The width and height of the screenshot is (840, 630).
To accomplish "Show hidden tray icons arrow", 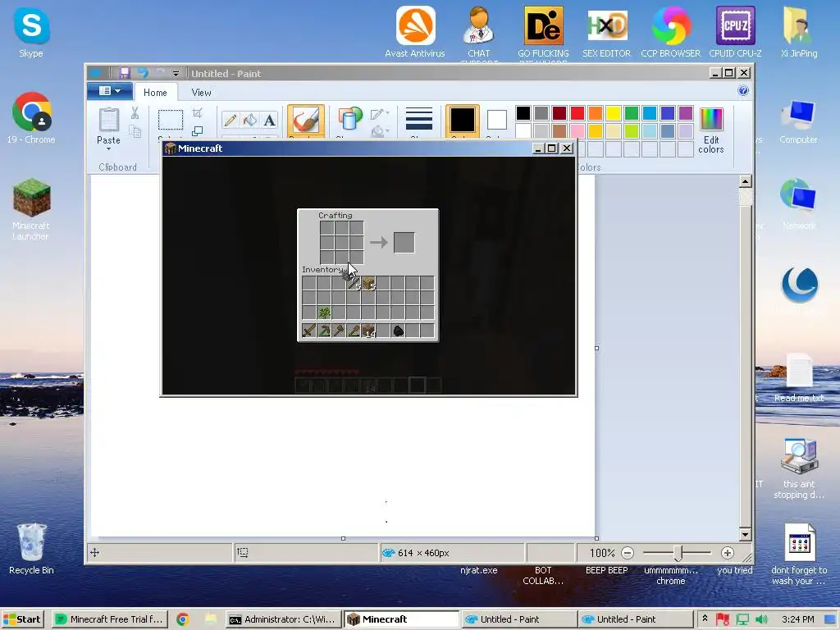I will (x=705, y=619).
